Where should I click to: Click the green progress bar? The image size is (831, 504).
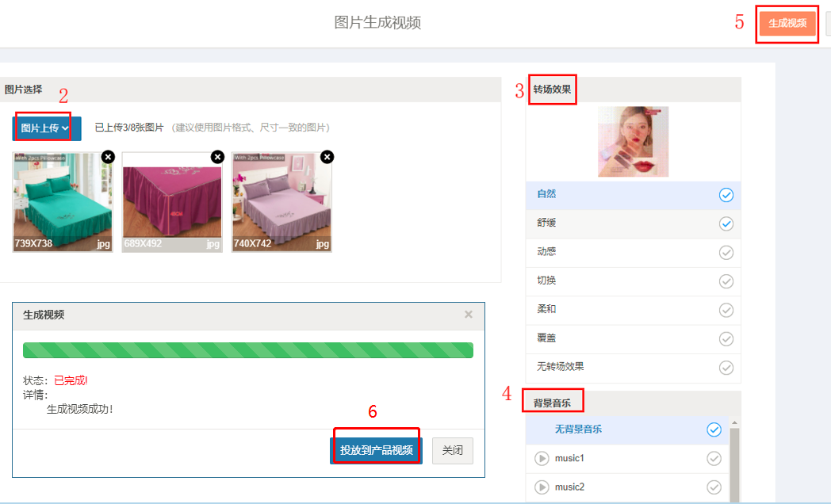247,350
